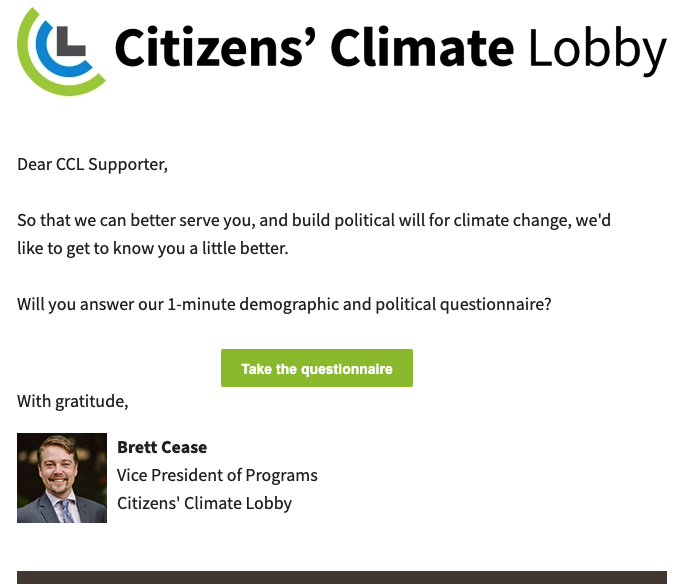This screenshot has width=692, height=584.
Task: Click the Dear CCL Supporter greeting
Action: pos(92,165)
